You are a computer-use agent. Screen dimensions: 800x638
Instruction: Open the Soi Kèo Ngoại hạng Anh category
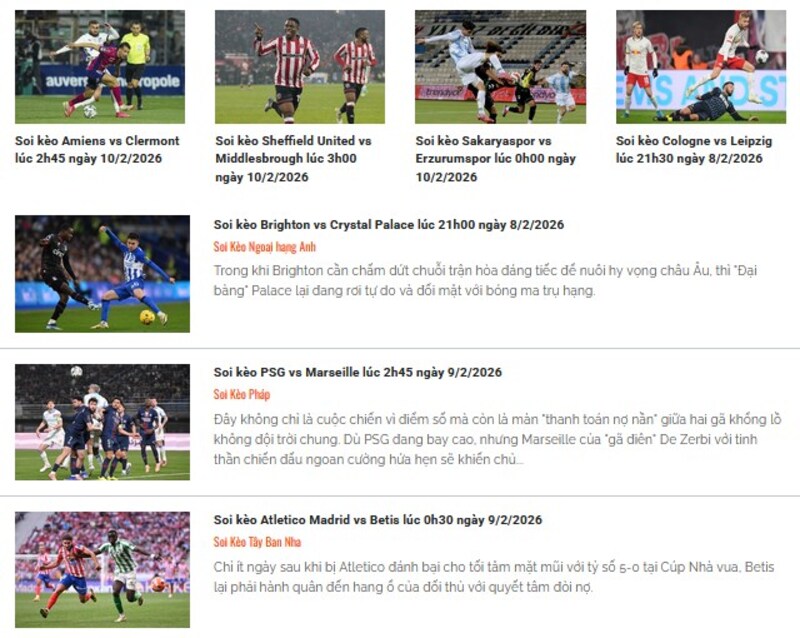coord(265,247)
